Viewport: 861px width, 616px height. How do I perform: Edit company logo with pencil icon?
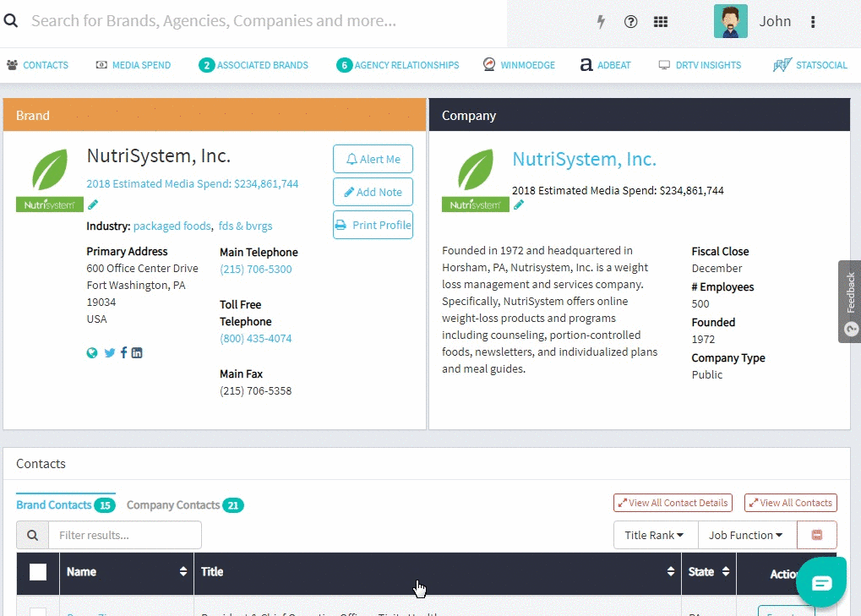pyautogui.click(x=519, y=204)
